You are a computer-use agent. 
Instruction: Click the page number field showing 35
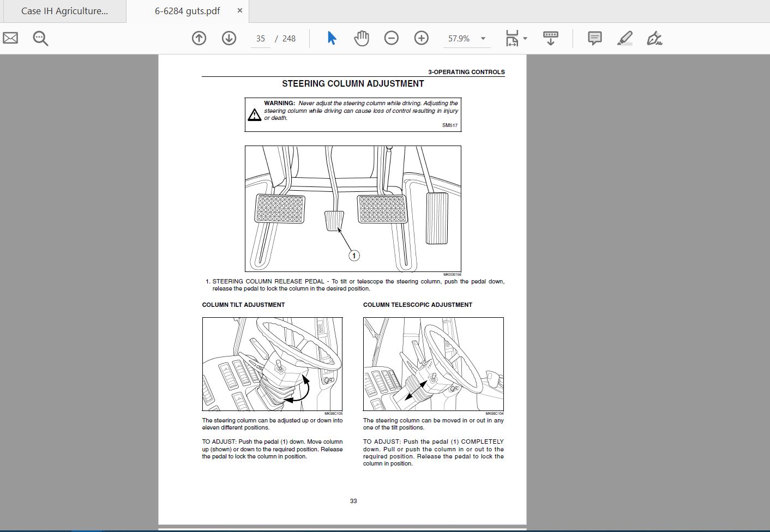click(261, 39)
